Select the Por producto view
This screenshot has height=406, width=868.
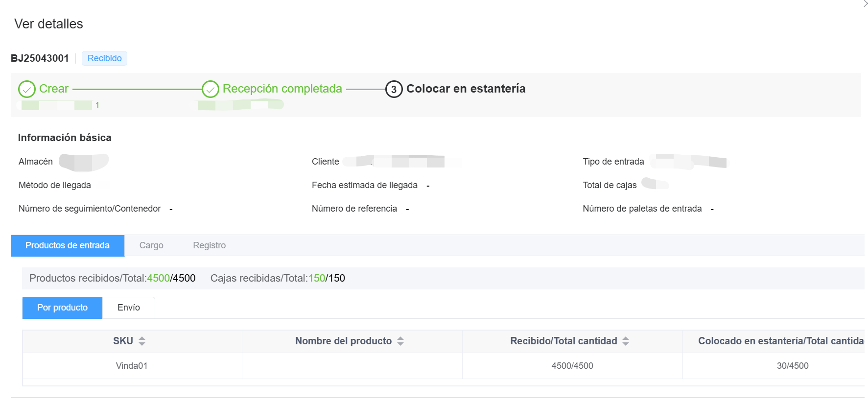62,308
